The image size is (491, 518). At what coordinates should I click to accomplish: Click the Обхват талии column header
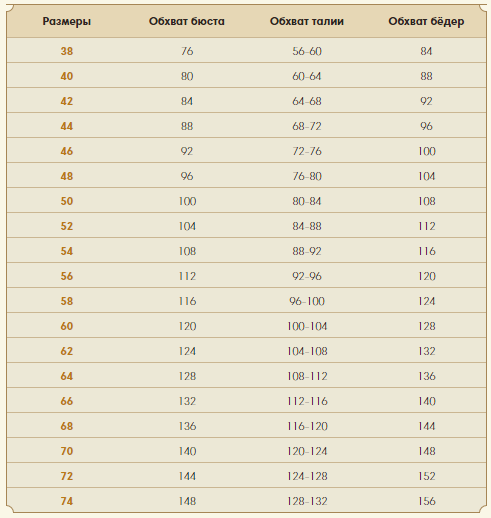pyautogui.click(x=307, y=21)
